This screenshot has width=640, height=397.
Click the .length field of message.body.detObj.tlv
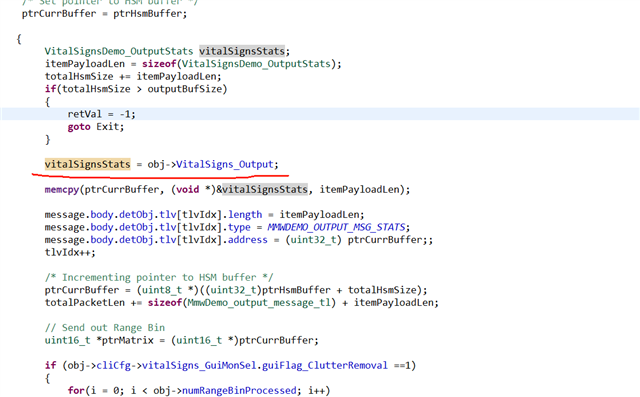coord(245,215)
